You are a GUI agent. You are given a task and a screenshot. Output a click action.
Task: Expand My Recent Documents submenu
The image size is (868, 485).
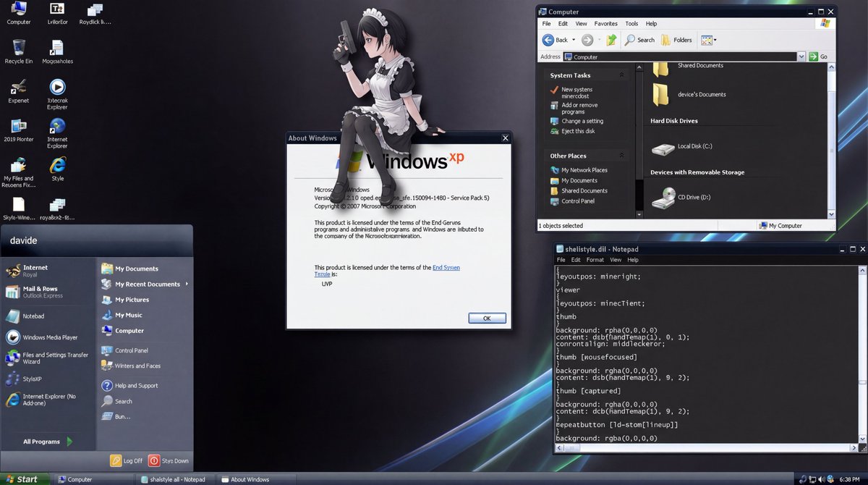145,284
